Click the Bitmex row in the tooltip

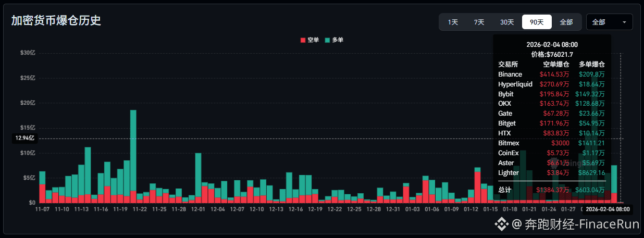point(551,143)
